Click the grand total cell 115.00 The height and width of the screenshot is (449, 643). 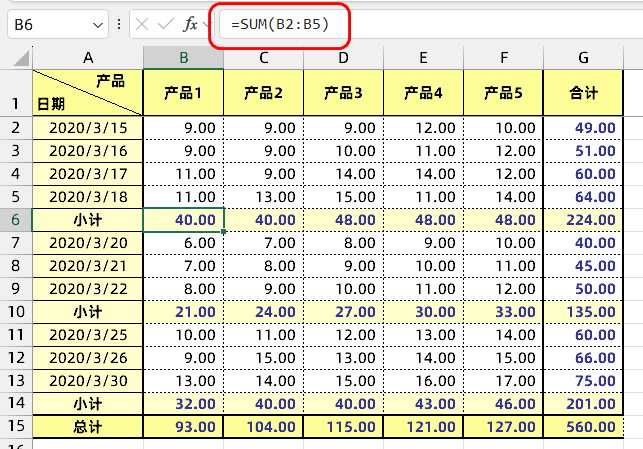click(x=343, y=426)
